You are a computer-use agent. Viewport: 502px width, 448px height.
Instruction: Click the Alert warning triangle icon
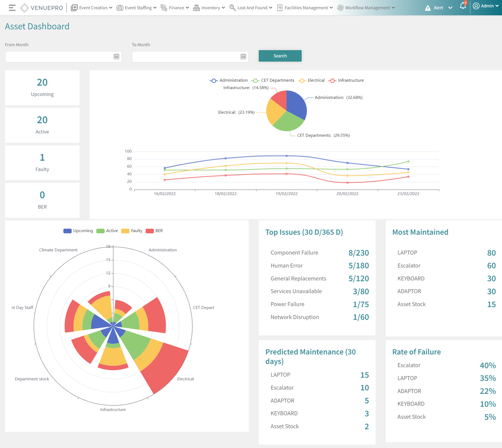pyautogui.click(x=428, y=8)
